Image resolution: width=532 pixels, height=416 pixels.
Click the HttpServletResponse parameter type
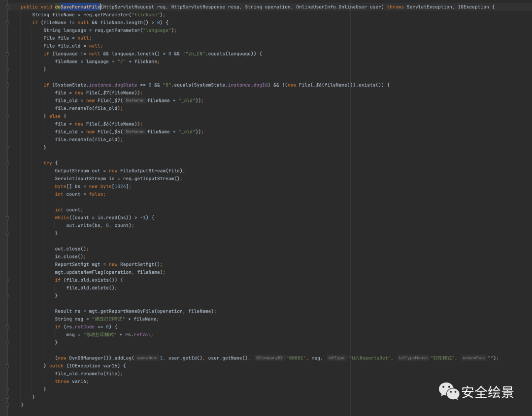point(198,7)
